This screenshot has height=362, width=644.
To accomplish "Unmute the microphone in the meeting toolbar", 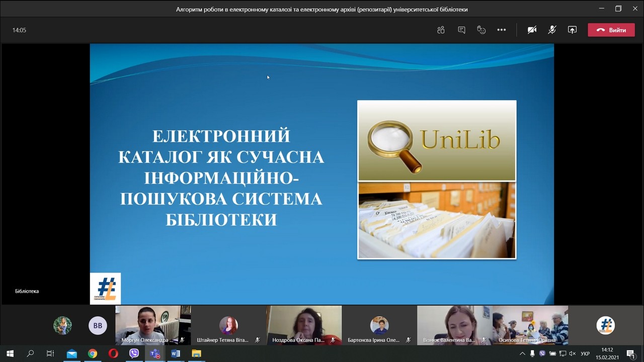I will [552, 30].
